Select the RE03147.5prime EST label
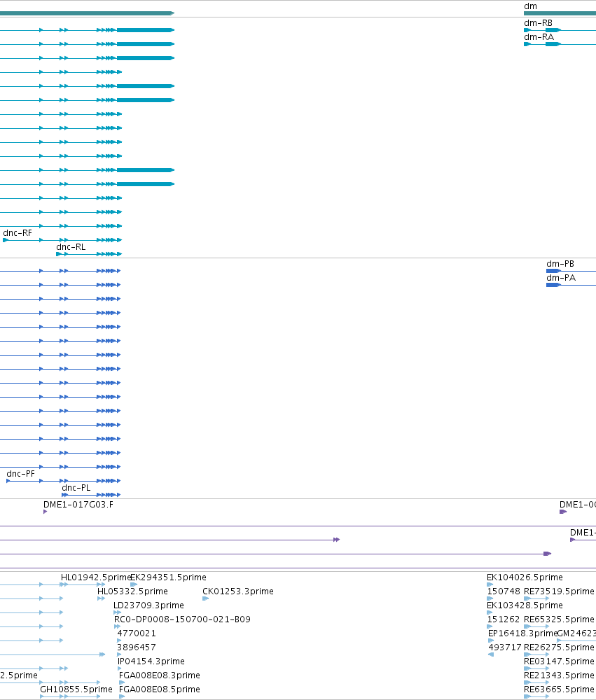 pyautogui.click(x=559, y=661)
